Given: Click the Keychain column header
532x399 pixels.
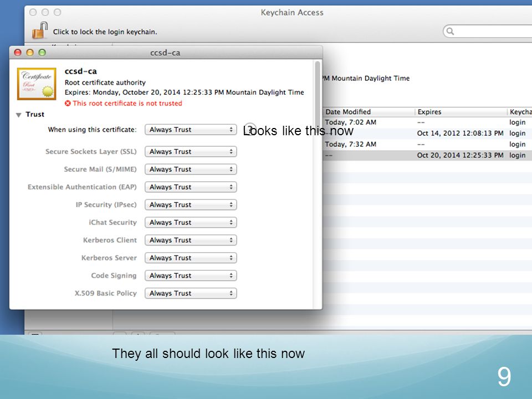Looking at the screenshot, I should click(x=520, y=112).
